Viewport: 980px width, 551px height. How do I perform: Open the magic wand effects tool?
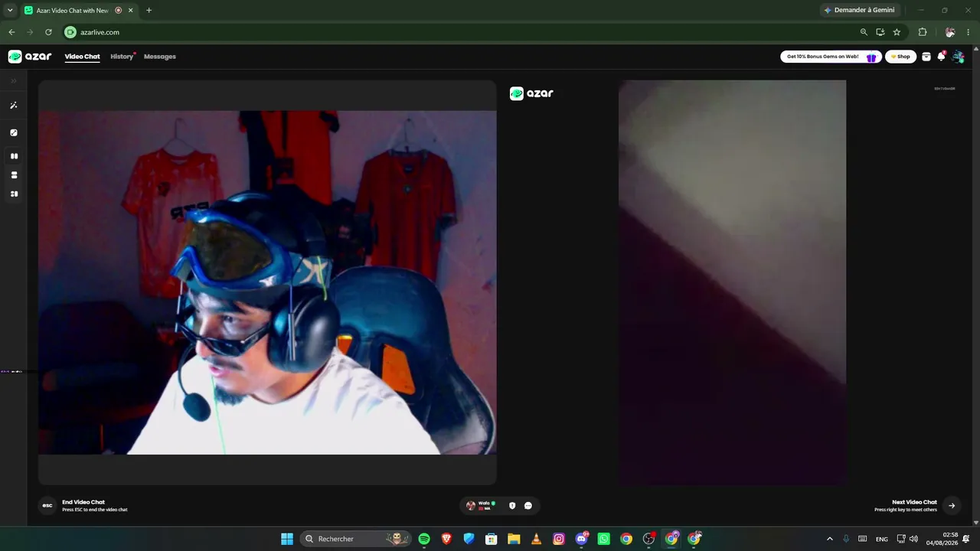point(14,106)
